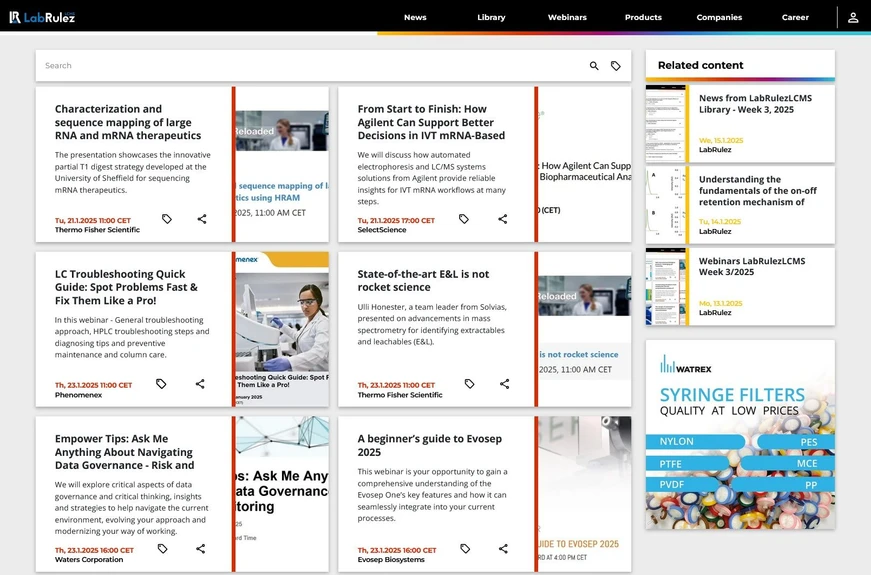Navigate to the Companies menu
Image resolution: width=871 pixels, height=575 pixels.
[x=719, y=17]
